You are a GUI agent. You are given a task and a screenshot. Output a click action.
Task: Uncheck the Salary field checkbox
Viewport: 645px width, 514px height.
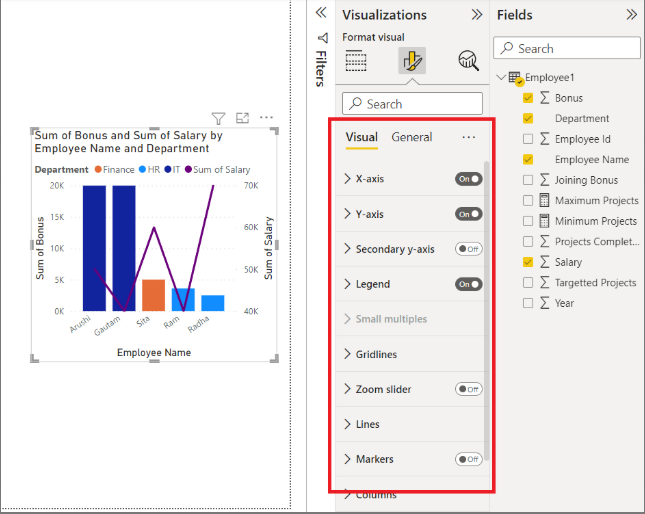528,262
